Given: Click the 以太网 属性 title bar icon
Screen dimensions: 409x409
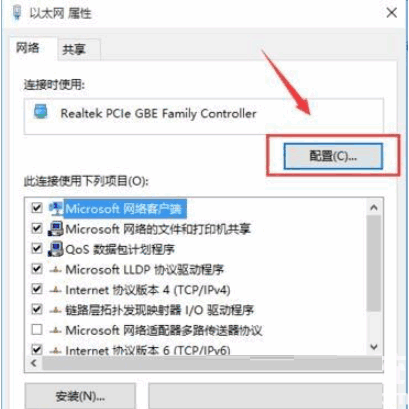Looking at the screenshot, I should (x=16, y=13).
